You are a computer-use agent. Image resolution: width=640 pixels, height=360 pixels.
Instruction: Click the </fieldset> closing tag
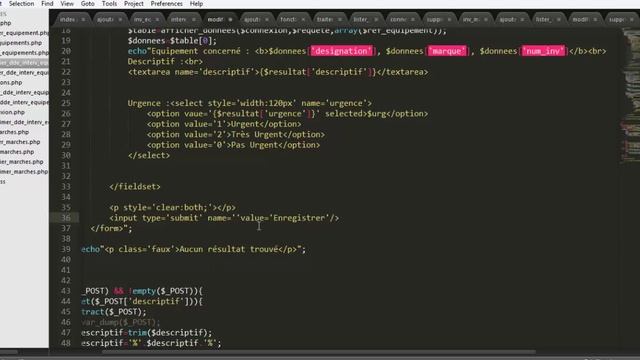click(135, 187)
